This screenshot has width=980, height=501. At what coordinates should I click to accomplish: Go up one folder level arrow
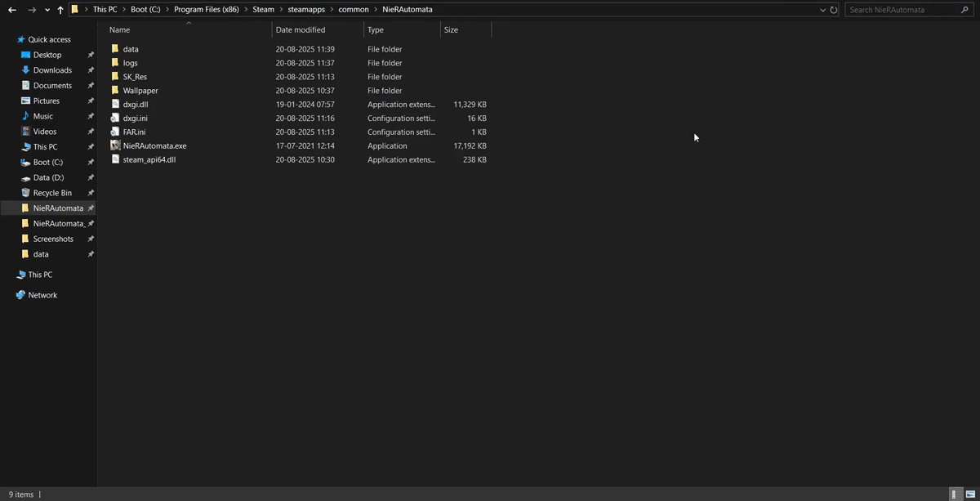pyautogui.click(x=60, y=10)
